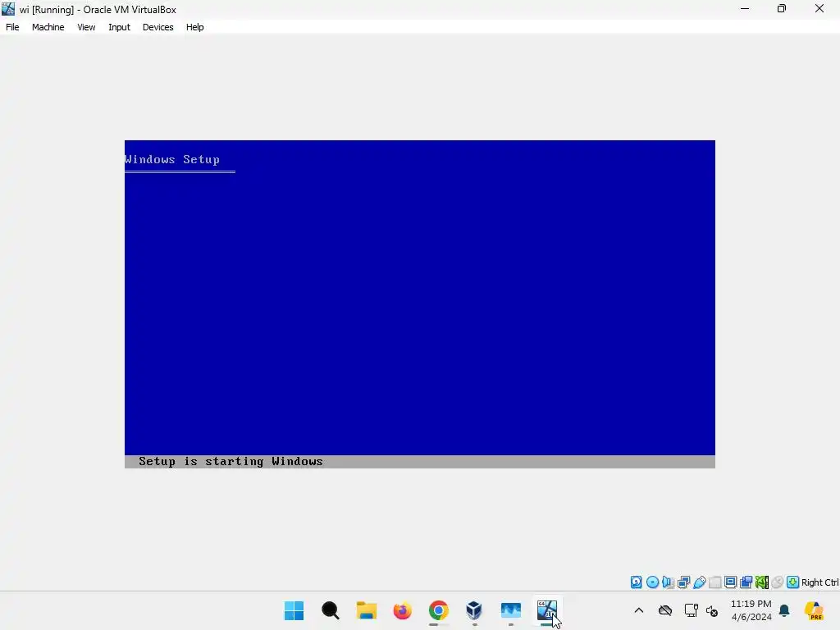Open the Help menu
The width and height of the screenshot is (840, 630).
pyautogui.click(x=195, y=27)
